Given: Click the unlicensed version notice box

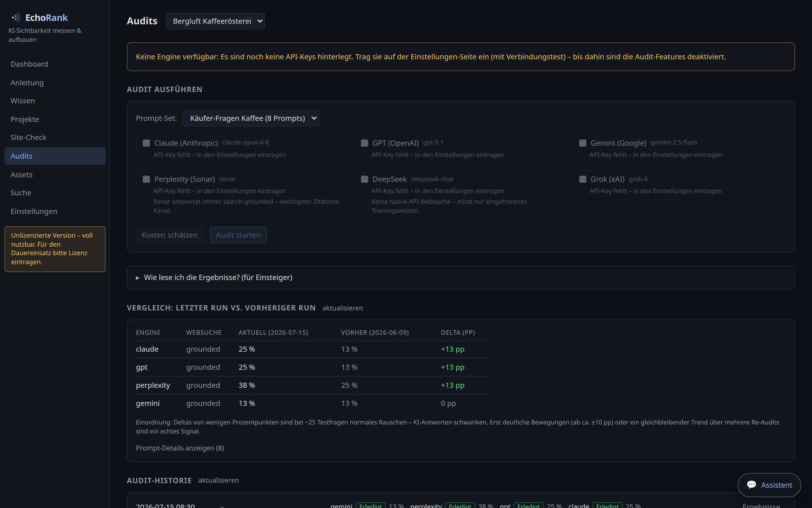Looking at the screenshot, I should pyautogui.click(x=55, y=249).
